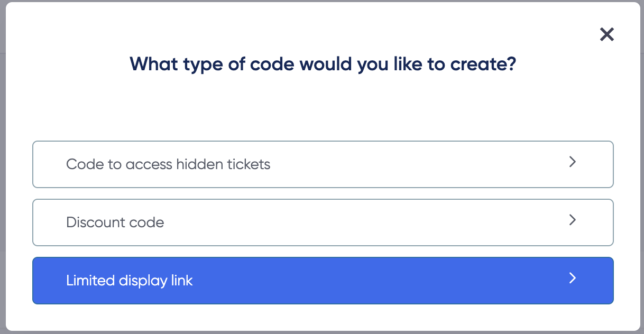Choose the Discount code option
This screenshot has width=644, height=334.
[323, 222]
